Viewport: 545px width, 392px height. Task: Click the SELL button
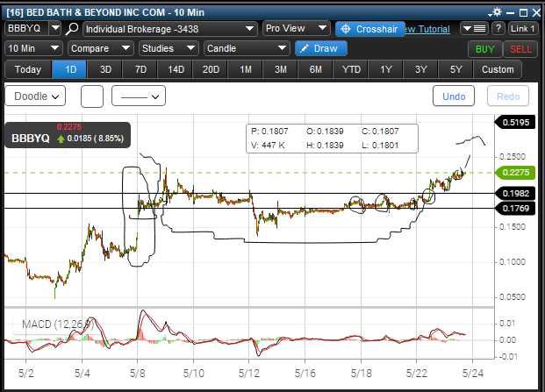coord(520,49)
